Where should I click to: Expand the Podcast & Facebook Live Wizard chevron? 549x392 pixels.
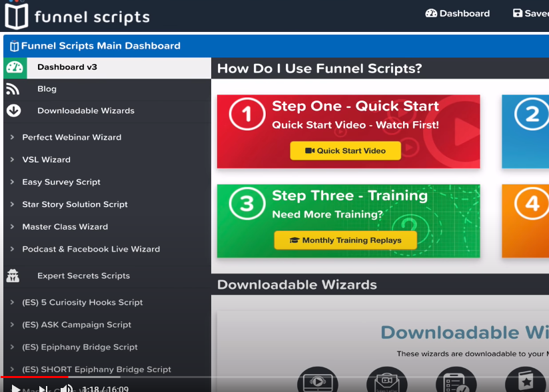[12, 249]
